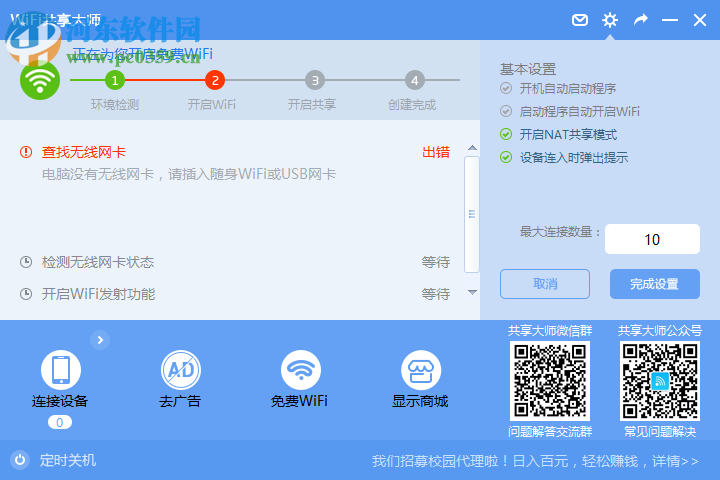Open the 显示商城 shop icon
720x480 pixels.
421,370
